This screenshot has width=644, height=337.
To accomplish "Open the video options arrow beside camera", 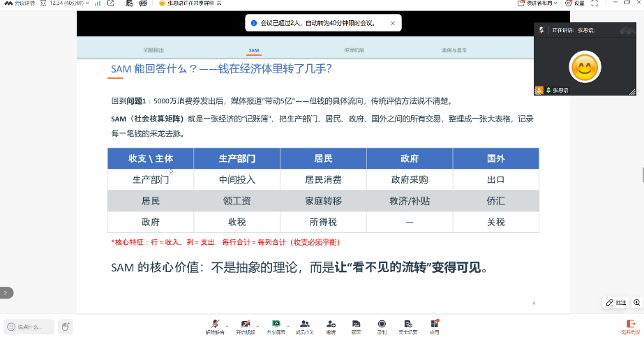I will tap(257, 327).
